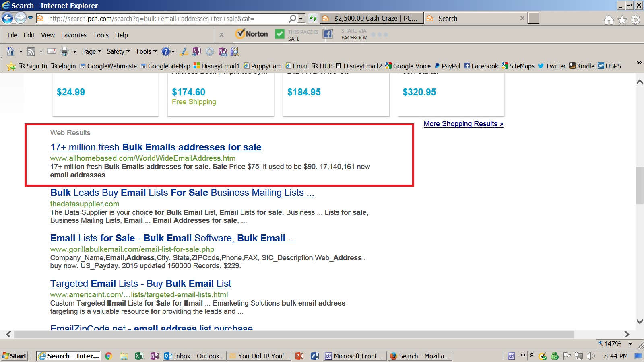The image size is (644, 362).
Task: Expand the Safety dropdown menu
Action: pyautogui.click(x=118, y=51)
